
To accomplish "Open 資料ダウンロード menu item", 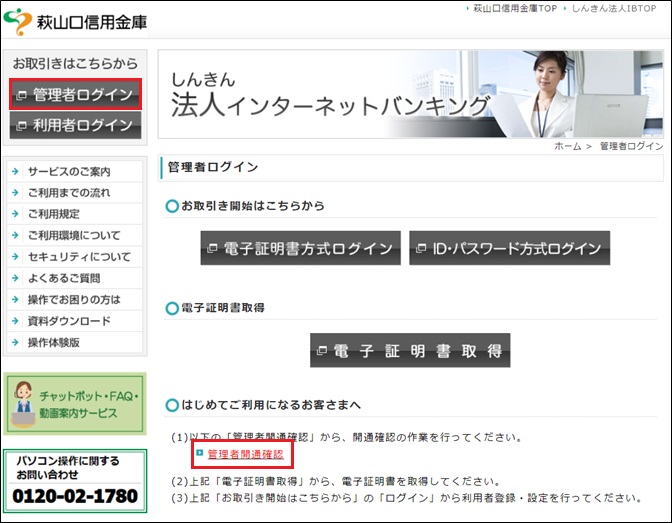I will pos(69,321).
